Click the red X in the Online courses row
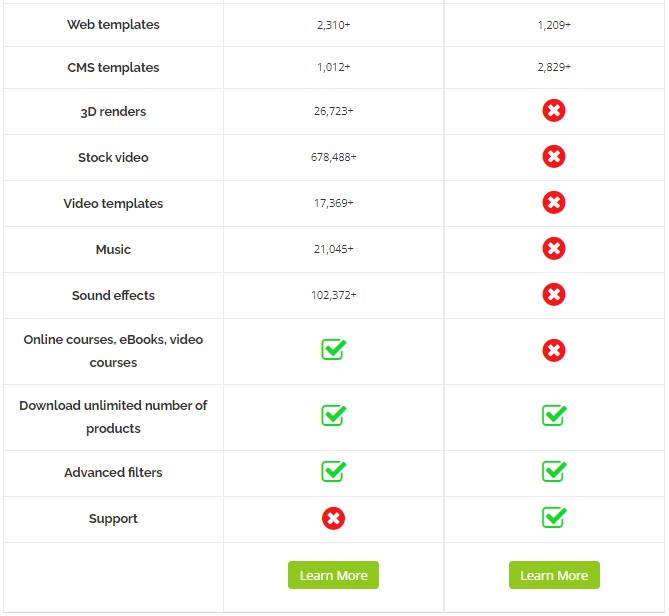The width and height of the screenshot is (669, 616). click(554, 351)
